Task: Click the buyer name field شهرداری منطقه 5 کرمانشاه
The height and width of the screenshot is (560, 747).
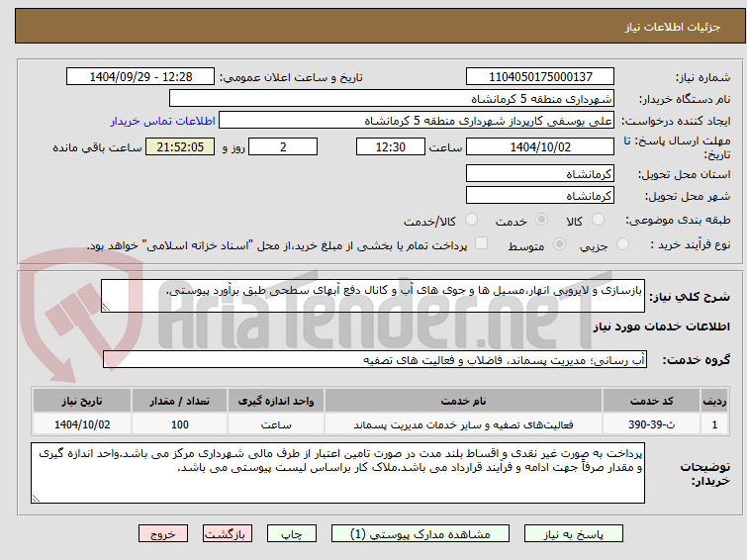Action: click(x=392, y=99)
